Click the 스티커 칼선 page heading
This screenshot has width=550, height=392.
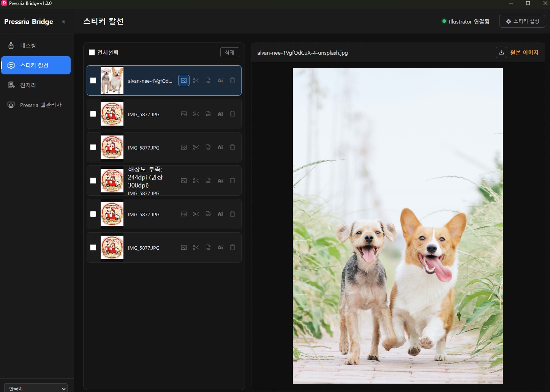point(103,21)
